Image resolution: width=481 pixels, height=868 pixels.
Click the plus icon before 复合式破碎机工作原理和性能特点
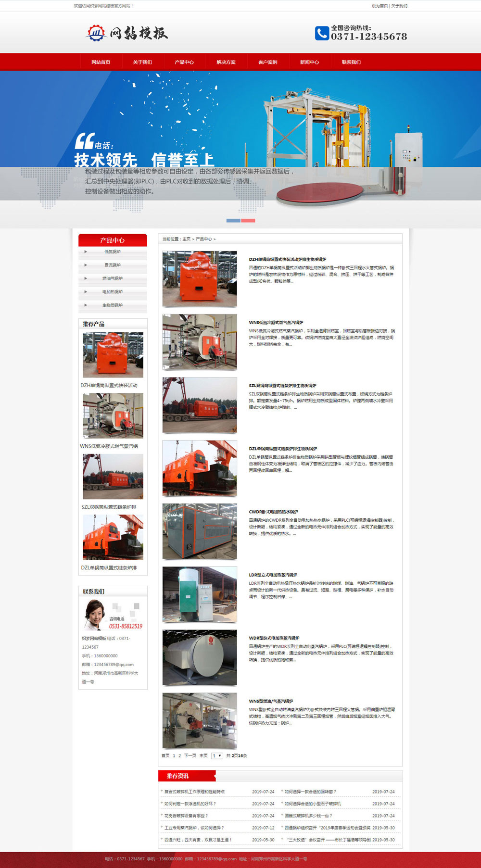(x=162, y=791)
